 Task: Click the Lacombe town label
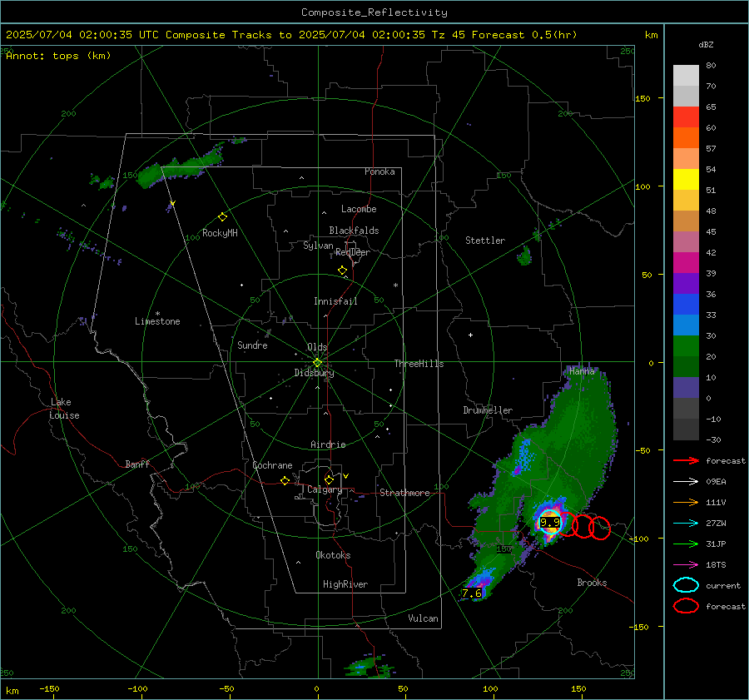tap(359, 209)
